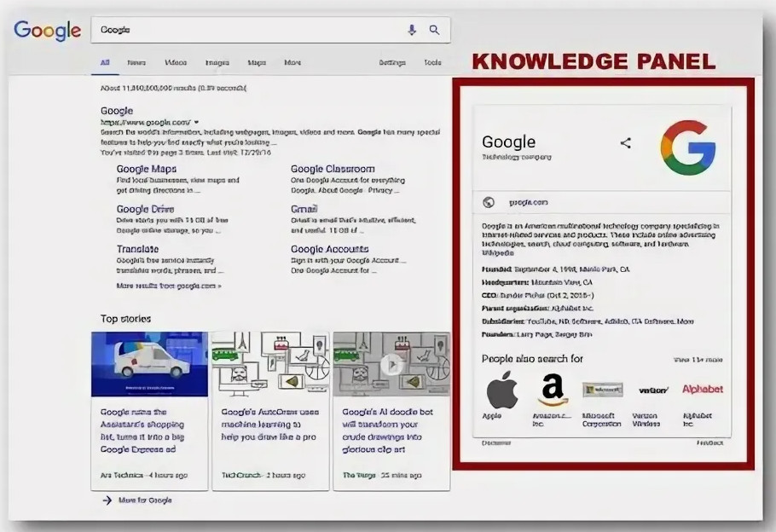Switch to the News tab

136,63
